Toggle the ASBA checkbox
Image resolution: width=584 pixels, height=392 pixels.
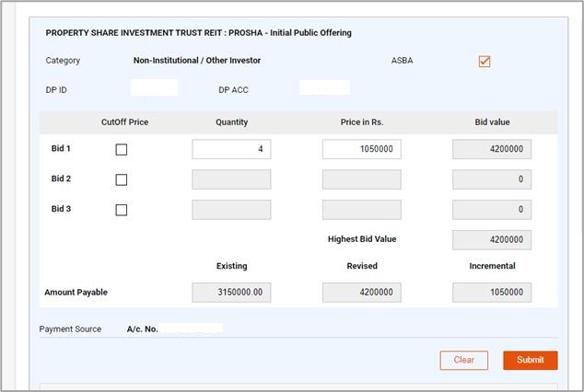485,62
